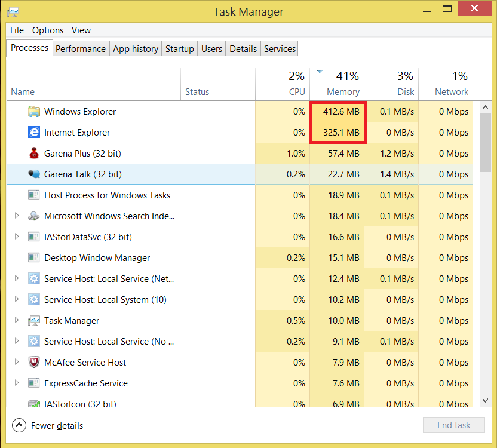Viewport: 497px width, 448px height.
Task: Sort by the Status column header
Action: point(218,85)
